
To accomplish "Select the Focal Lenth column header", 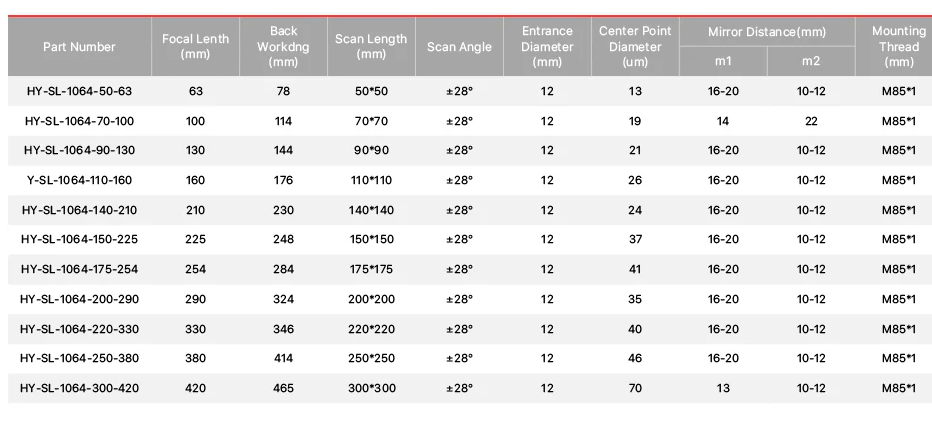I will tap(196, 46).
